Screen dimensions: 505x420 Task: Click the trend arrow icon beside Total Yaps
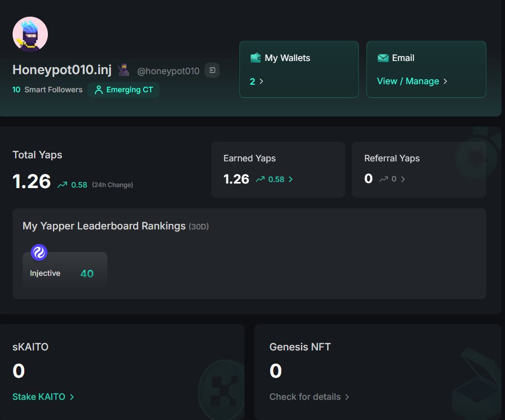(62, 185)
